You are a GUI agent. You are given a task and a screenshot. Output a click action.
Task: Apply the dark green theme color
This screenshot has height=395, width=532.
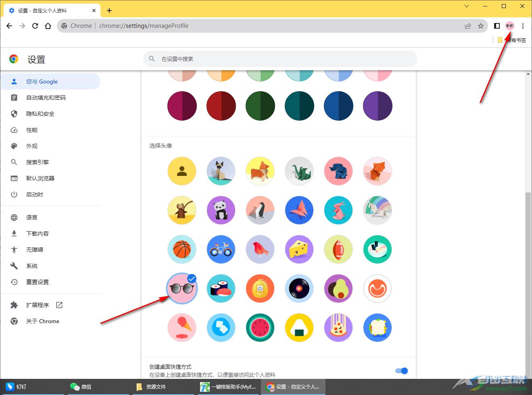click(260, 106)
